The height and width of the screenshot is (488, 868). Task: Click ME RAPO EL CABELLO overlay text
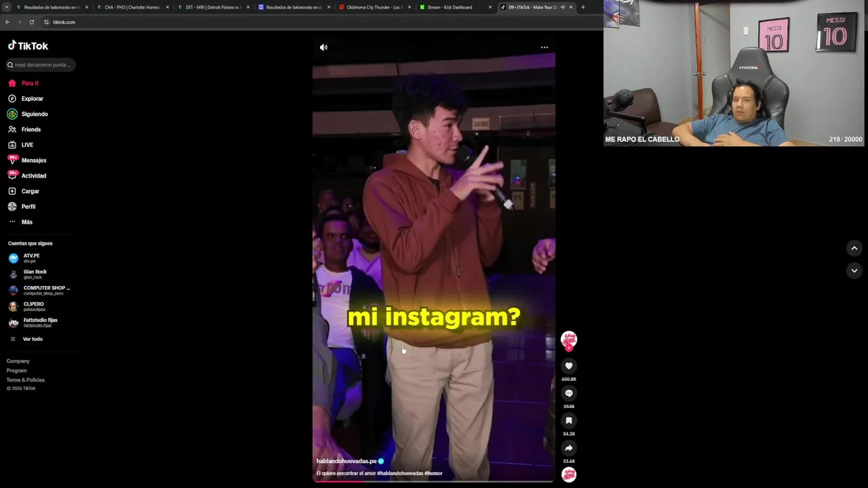tap(642, 140)
